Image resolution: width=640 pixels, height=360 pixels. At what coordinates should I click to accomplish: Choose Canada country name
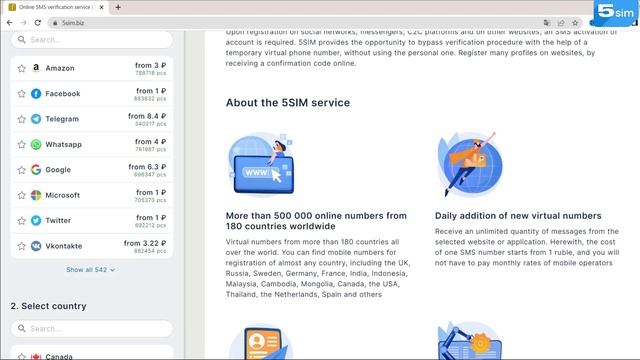pyautogui.click(x=59, y=357)
